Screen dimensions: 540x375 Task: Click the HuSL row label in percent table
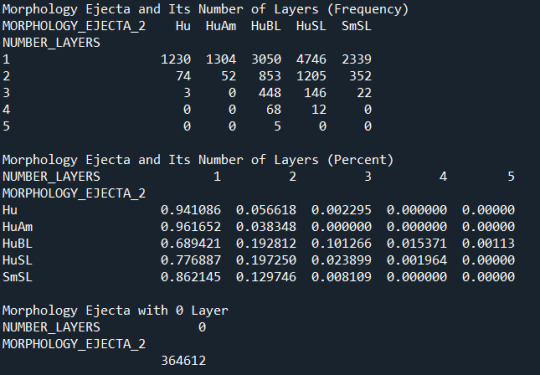click(17, 260)
